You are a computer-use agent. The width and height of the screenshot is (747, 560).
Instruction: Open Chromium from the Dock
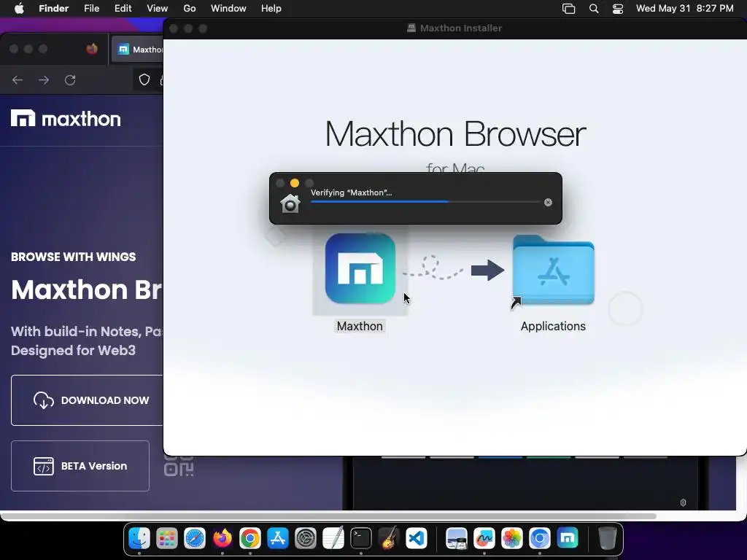pos(540,539)
